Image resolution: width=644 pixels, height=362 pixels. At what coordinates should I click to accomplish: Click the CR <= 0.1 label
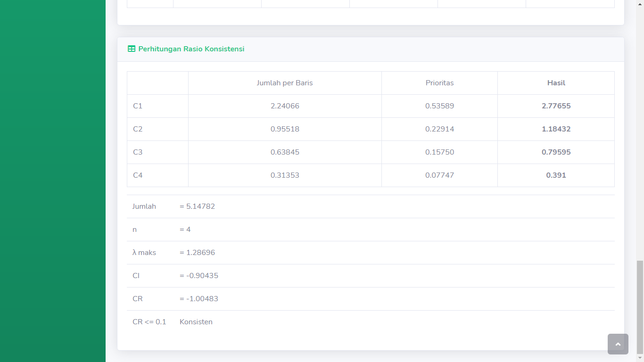pyautogui.click(x=149, y=322)
